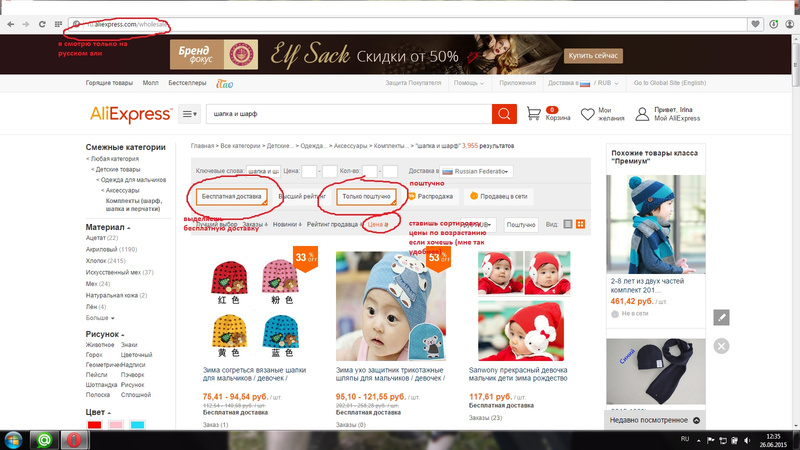800x450 pixels.
Task: Close the floating panel with X button
Action: tap(721, 346)
